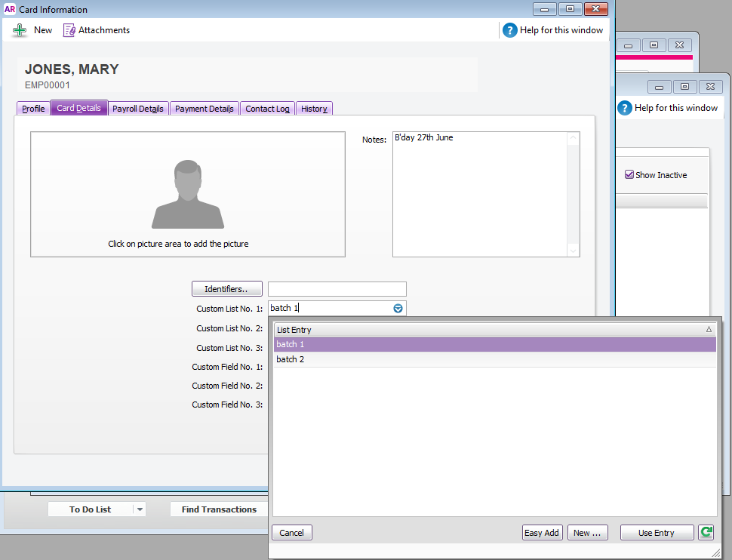Click the Identifiers.. button
The height and width of the screenshot is (560, 732).
(226, 289)
